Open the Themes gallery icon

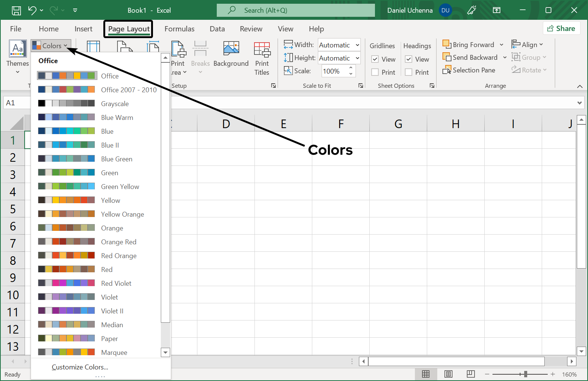18,49
